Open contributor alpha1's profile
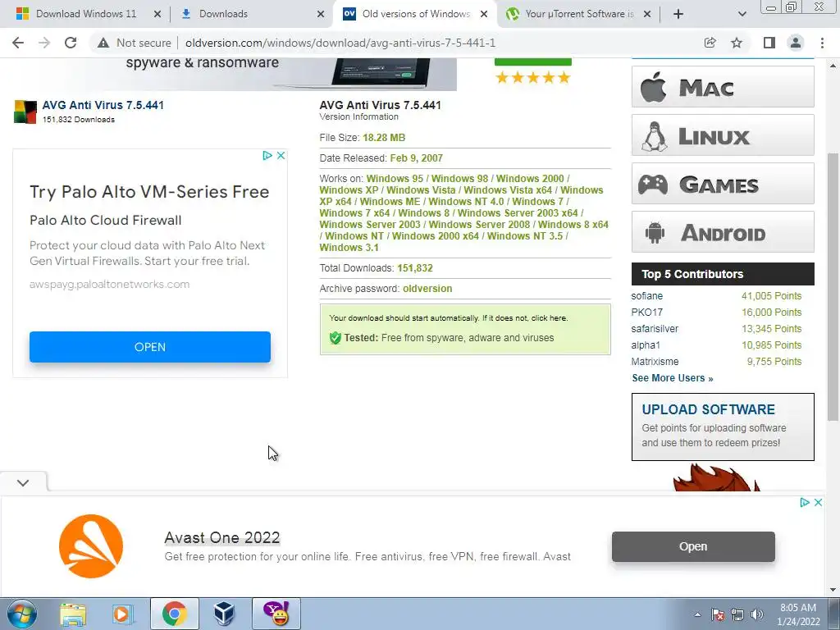The width and height of the screenshot is (840, 630). pos(646,345)
